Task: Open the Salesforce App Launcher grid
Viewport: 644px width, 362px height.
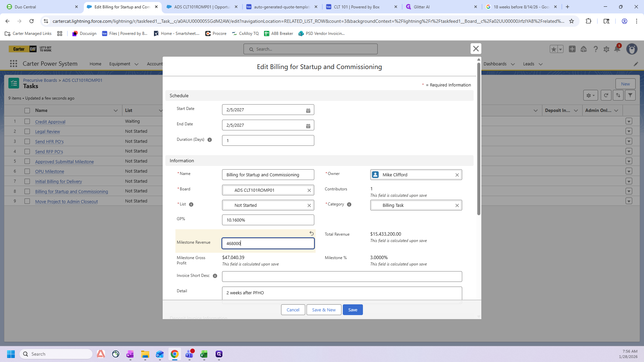Action: pyautogui.click(x=13, y=64)
